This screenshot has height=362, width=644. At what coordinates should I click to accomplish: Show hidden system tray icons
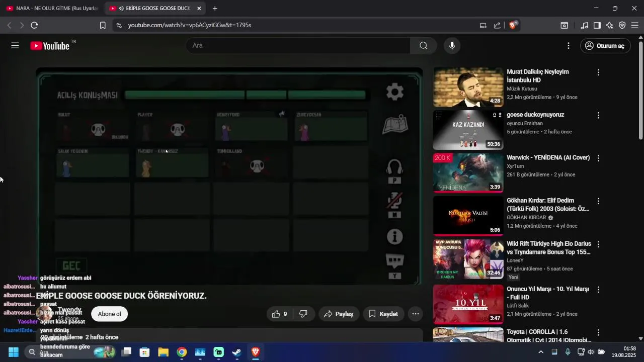(541, 352)
